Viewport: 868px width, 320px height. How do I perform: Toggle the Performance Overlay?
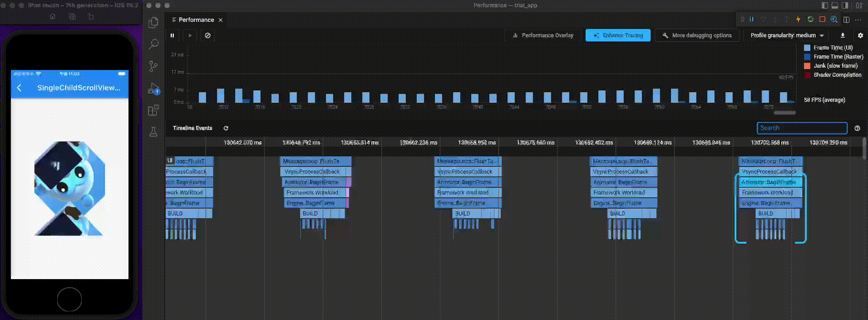click(542, 35)
